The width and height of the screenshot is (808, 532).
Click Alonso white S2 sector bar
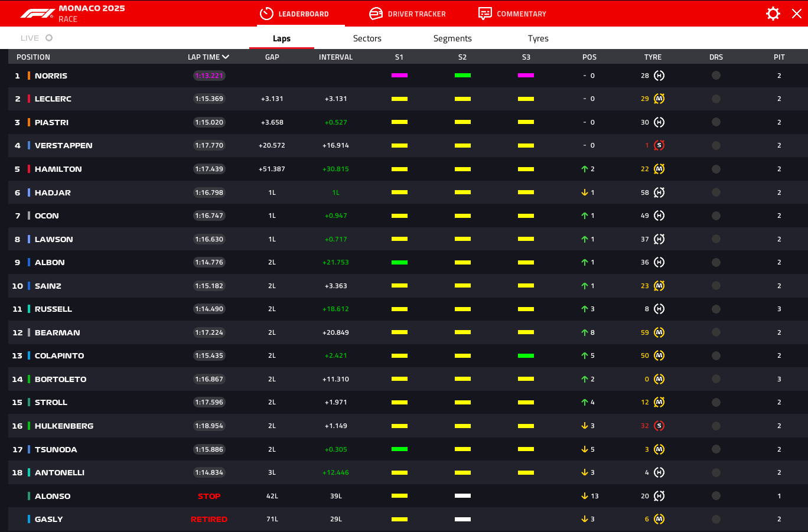click(x=462, y=496)
